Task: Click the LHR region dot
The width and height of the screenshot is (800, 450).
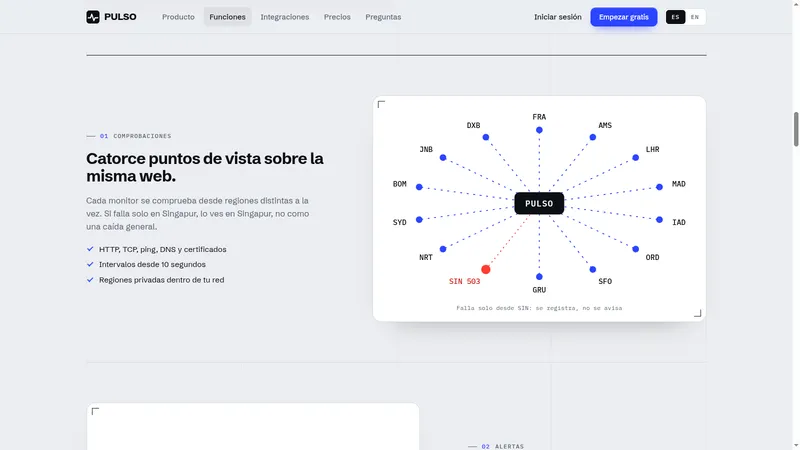Action: 636,158
